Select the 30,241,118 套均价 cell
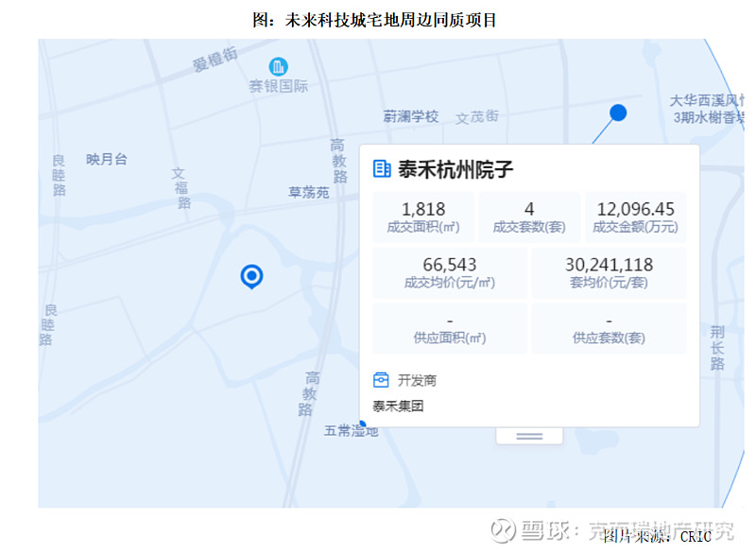Image resolution: width=756 pixels, height=554 pixels. 609,272
